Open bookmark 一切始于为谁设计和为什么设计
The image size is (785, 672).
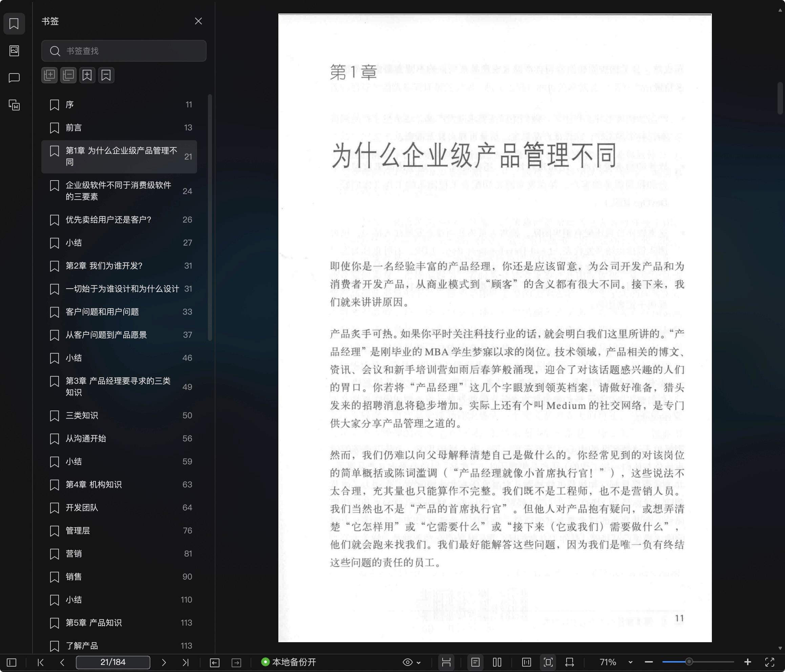point(119,289)
